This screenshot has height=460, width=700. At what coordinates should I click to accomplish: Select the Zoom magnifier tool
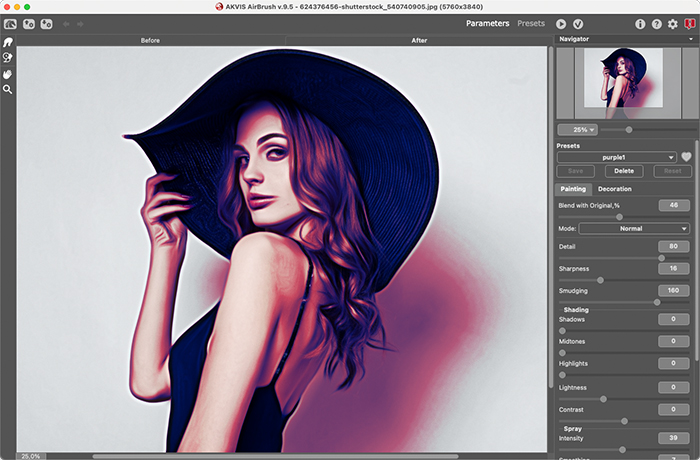coord(8,90)
